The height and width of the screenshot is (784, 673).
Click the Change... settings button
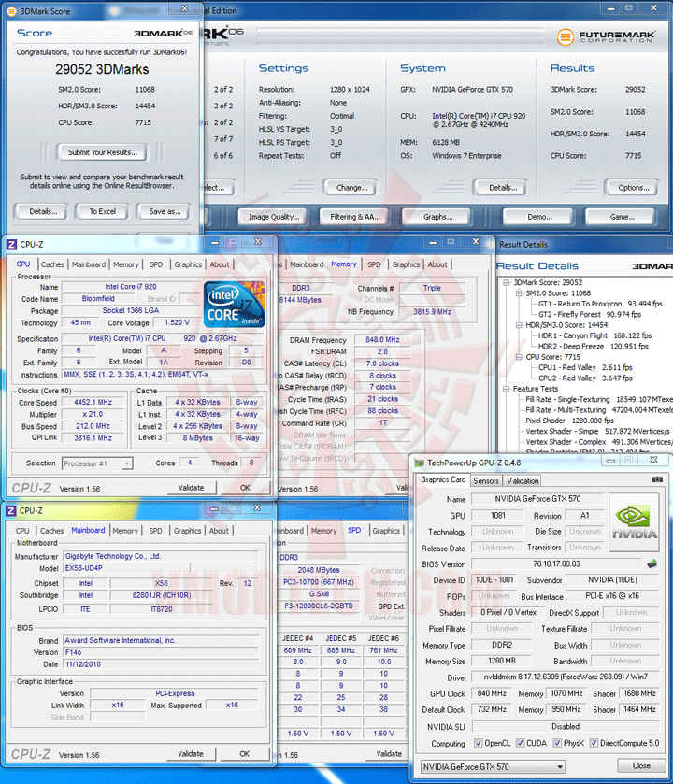tap(351, 188)
